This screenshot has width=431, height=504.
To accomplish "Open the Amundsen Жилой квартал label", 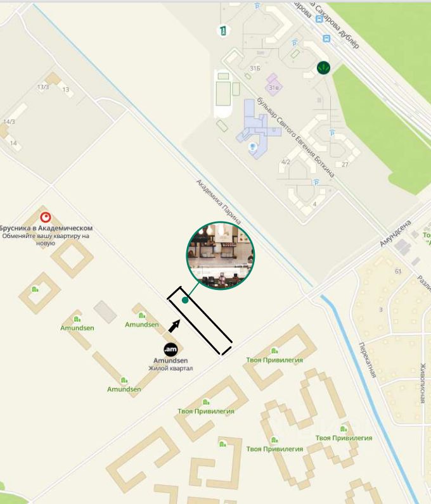I will click(x=170, y=364).
